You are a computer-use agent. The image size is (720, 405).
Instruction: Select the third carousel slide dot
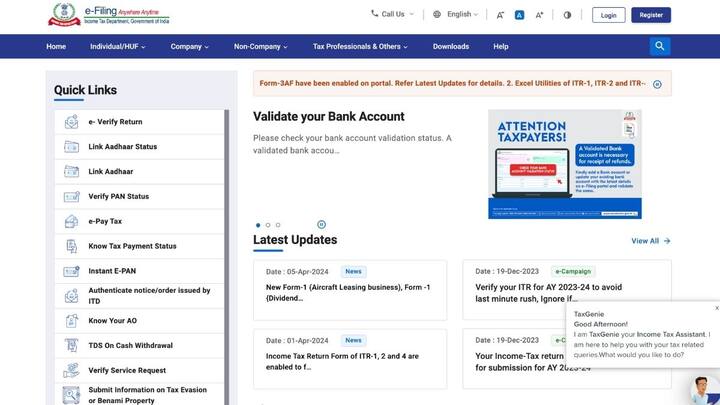point(278,225)
